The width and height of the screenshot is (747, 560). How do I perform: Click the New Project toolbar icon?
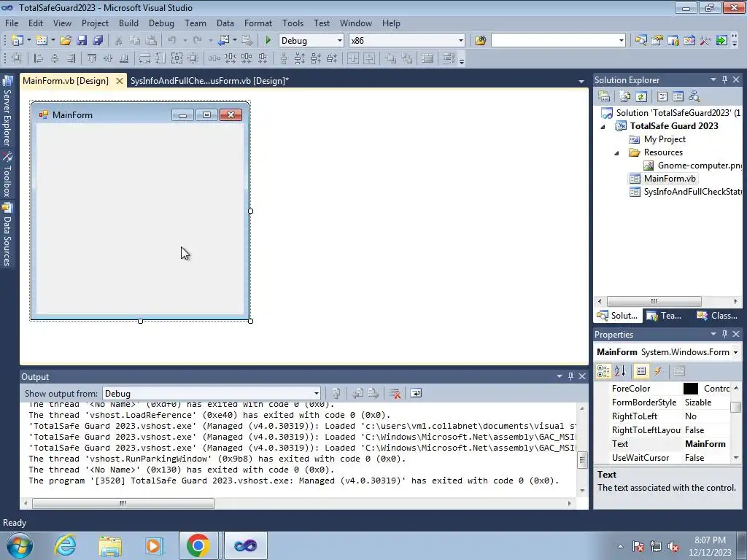pos(18,41)
